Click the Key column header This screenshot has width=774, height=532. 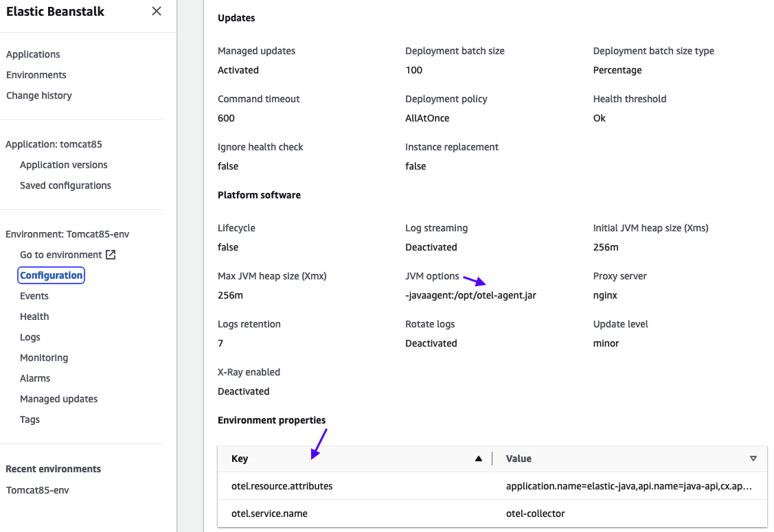240,459
